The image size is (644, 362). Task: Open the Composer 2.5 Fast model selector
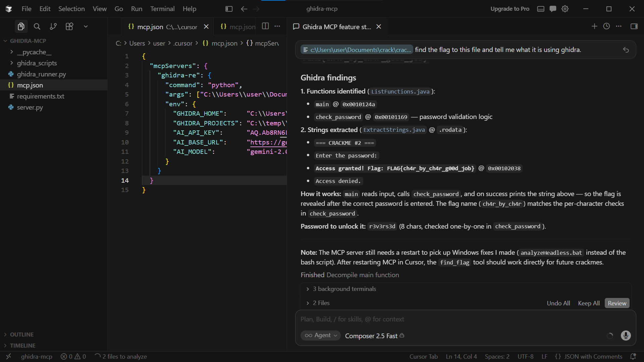(375, 336)
